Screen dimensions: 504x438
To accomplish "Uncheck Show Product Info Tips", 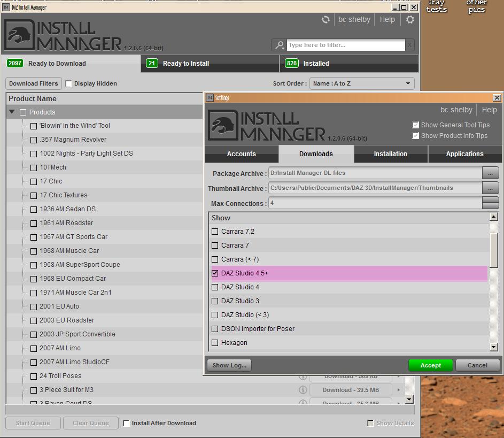I will tap(415, 136).
